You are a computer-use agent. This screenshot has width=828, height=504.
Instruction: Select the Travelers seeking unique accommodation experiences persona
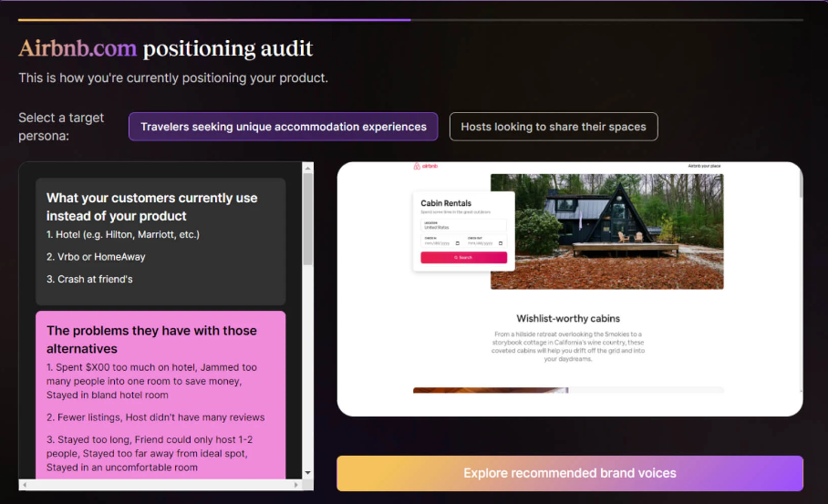coord(283,127)
